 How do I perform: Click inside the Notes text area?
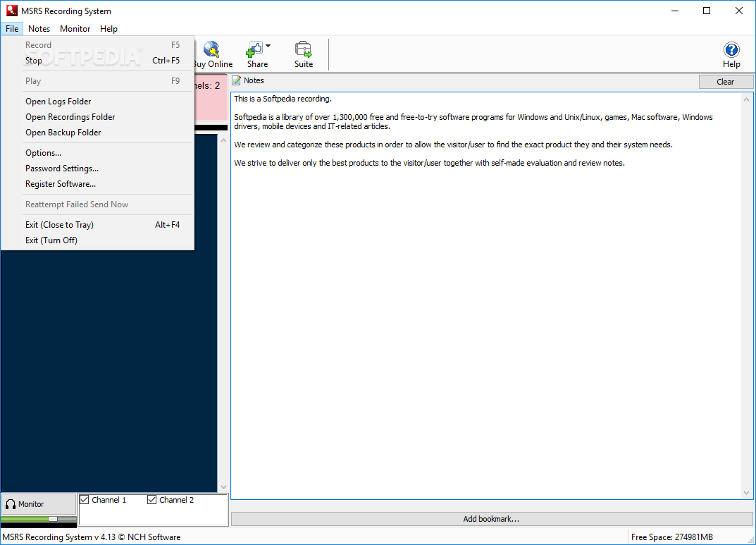(487, 295)
